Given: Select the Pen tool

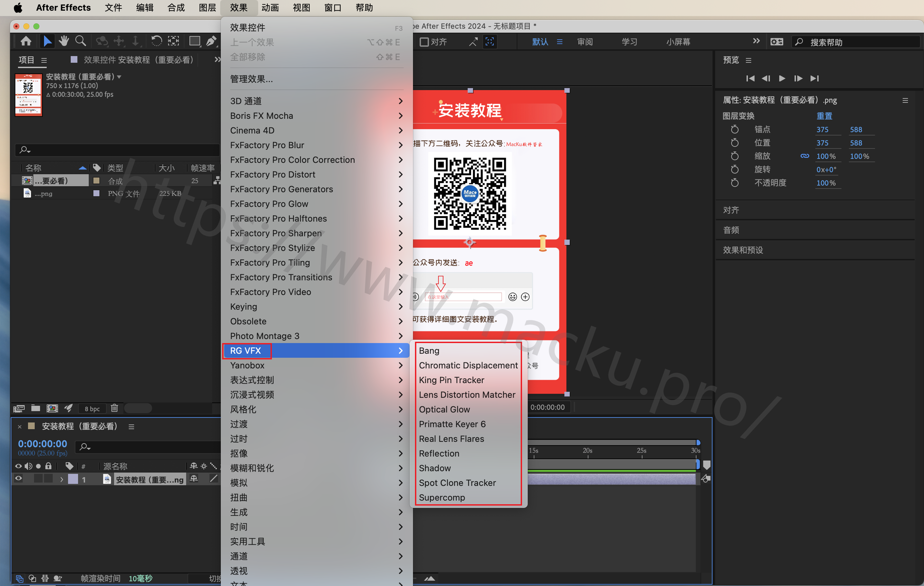Looking at the screenshot, I should (x=211, y=41).
